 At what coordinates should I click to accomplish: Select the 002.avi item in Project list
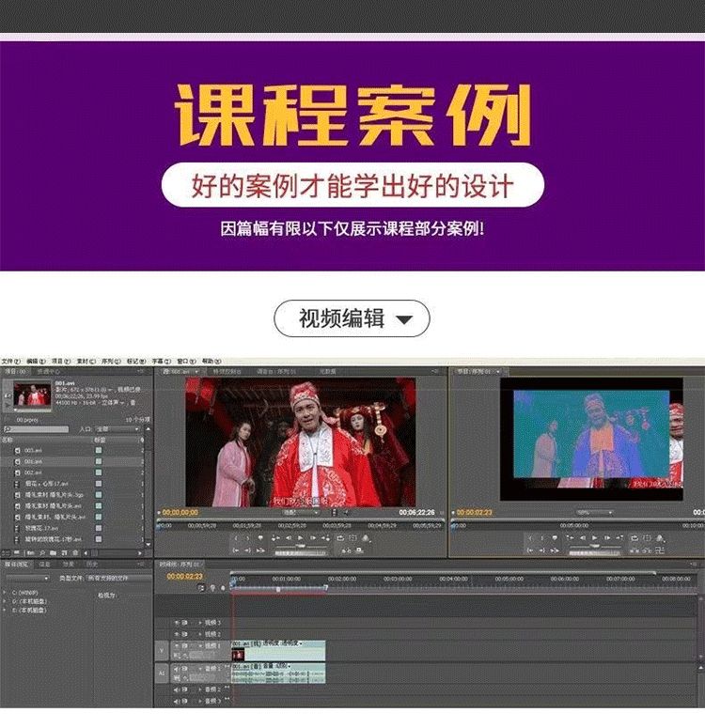tap(34, 472)
